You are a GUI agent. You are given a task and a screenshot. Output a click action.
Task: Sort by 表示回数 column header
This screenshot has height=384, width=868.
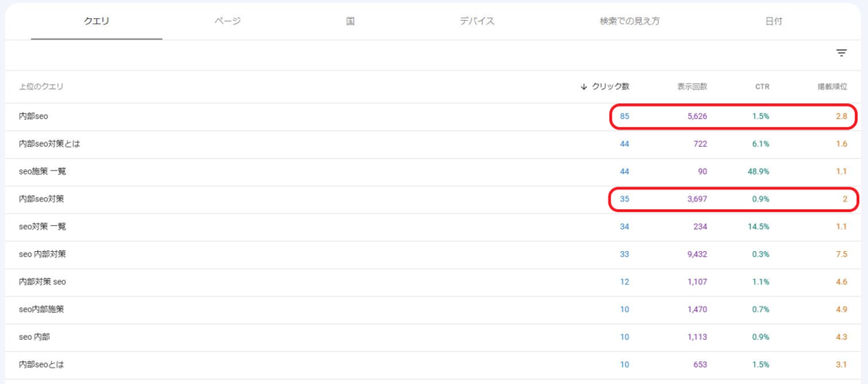click(692, 87)
